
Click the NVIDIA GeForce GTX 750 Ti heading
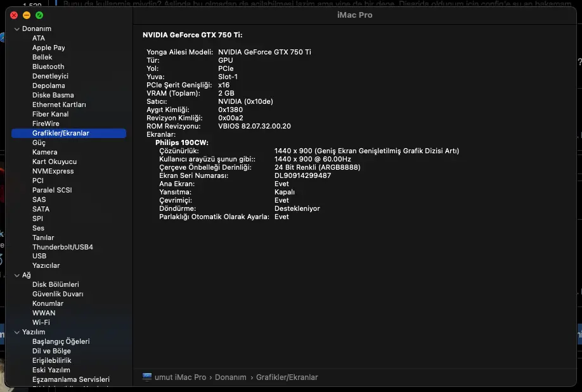coord(192,35)
